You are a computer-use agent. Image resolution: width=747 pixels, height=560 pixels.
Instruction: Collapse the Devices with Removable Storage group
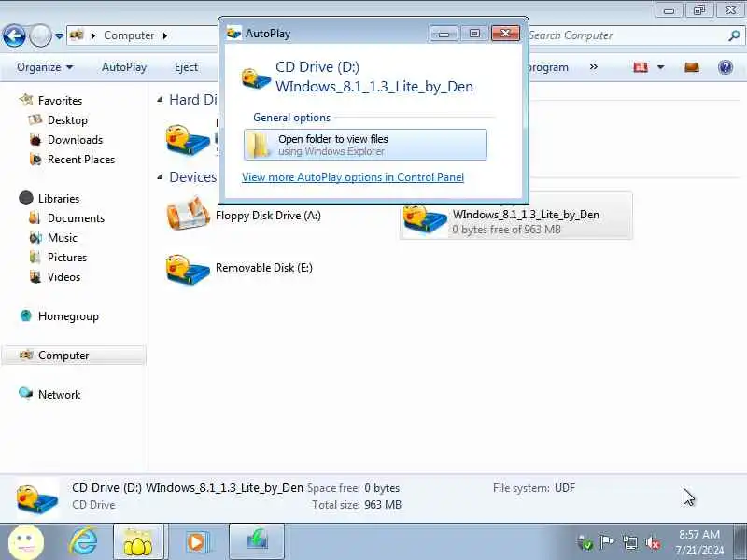coord(160,176)
